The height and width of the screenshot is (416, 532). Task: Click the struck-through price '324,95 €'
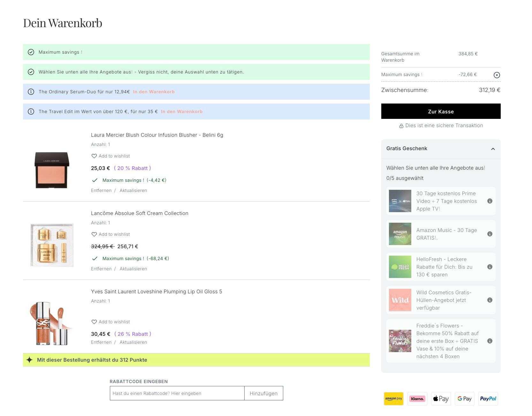pyautogui.click(x=103, y=246)
